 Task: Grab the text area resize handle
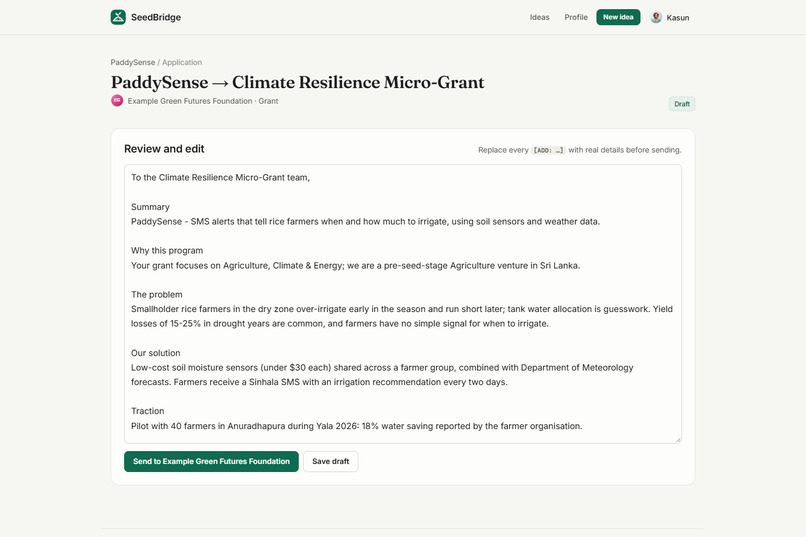[x=678, y=439]
